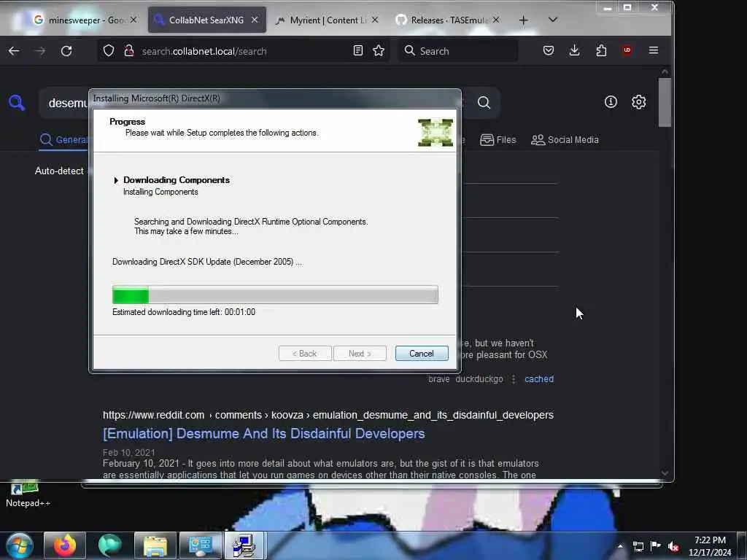
Task: Open the Pocket save icon
Action: [549, 50]
